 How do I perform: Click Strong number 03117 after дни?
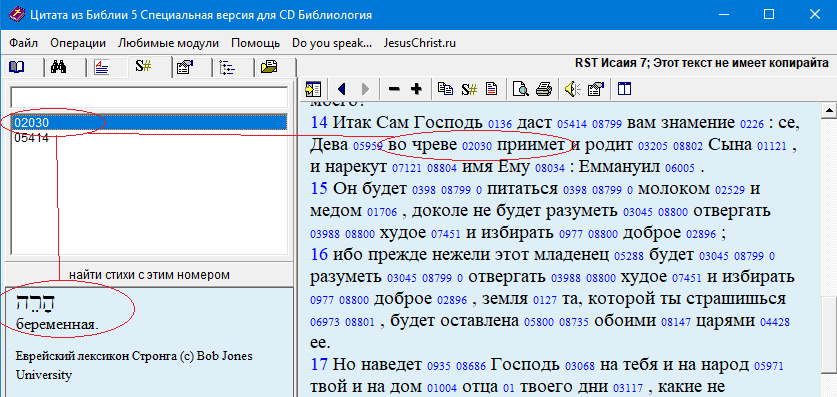(629, 388)
